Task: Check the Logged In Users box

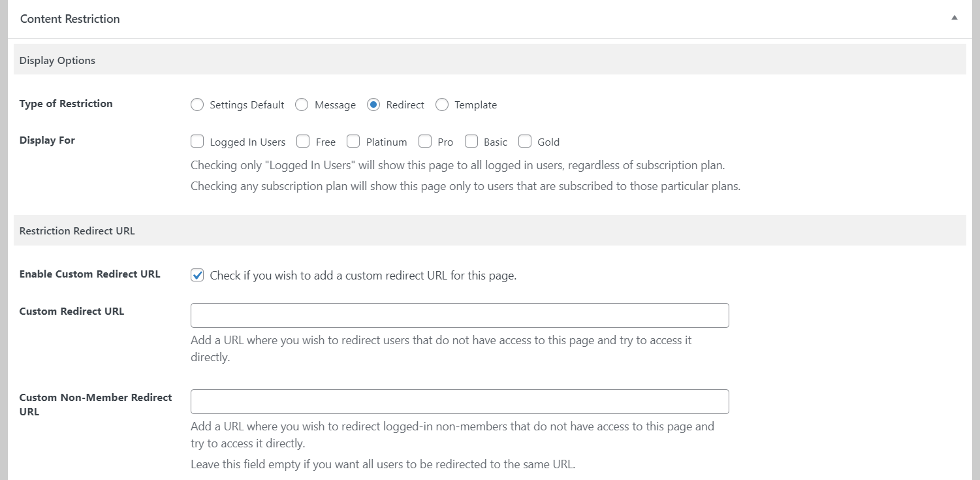Action: (x=197, y=141)
